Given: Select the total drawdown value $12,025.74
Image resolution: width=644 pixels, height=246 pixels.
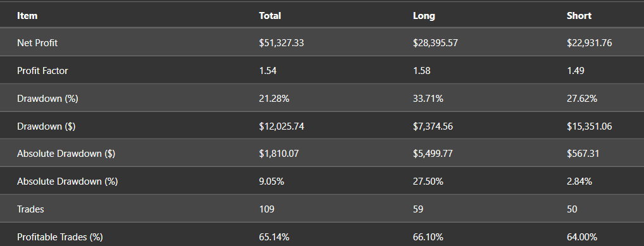Looking at the screenshot, I should click(282, 126).
